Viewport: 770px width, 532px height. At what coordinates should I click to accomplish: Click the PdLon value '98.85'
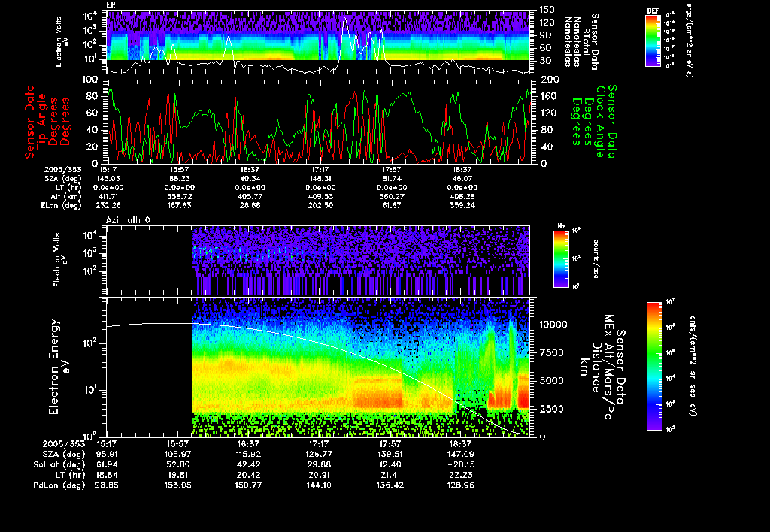[107, 485]
